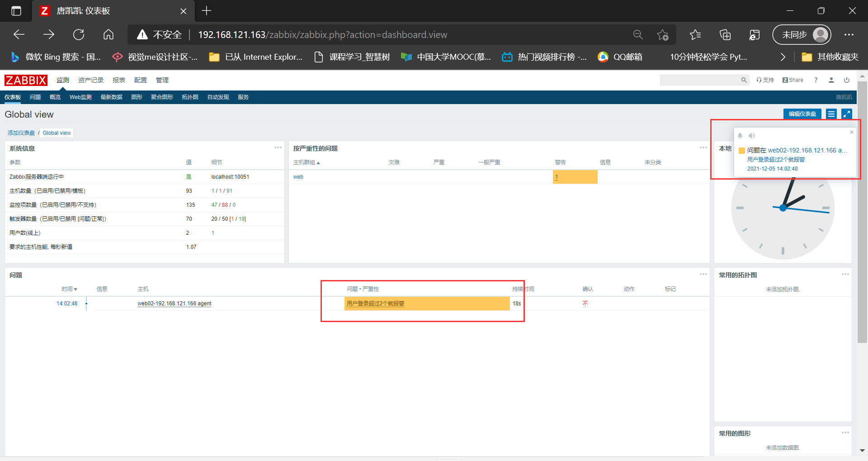Open browser home page

coord(108,34)
